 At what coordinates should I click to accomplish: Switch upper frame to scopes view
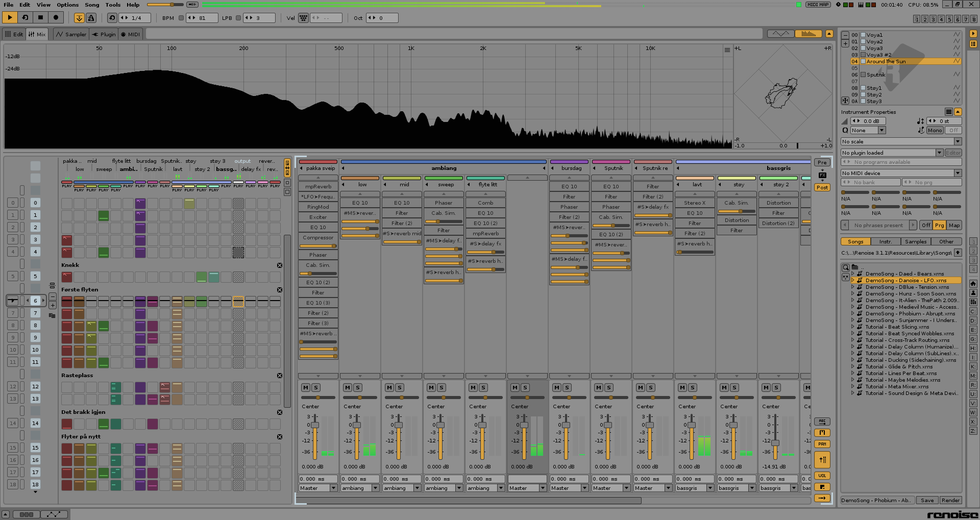(780, 34)
